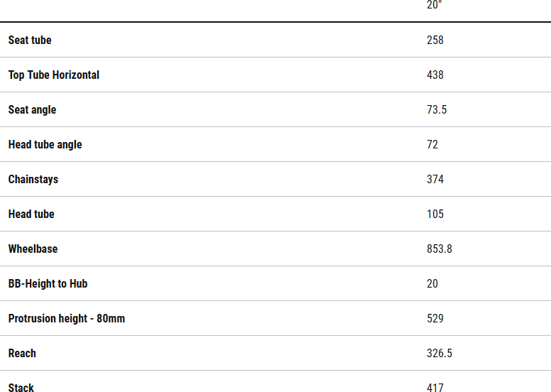Select the Wheelbase value 853.8
Screen dimensions: 551x392
[440, 249]
